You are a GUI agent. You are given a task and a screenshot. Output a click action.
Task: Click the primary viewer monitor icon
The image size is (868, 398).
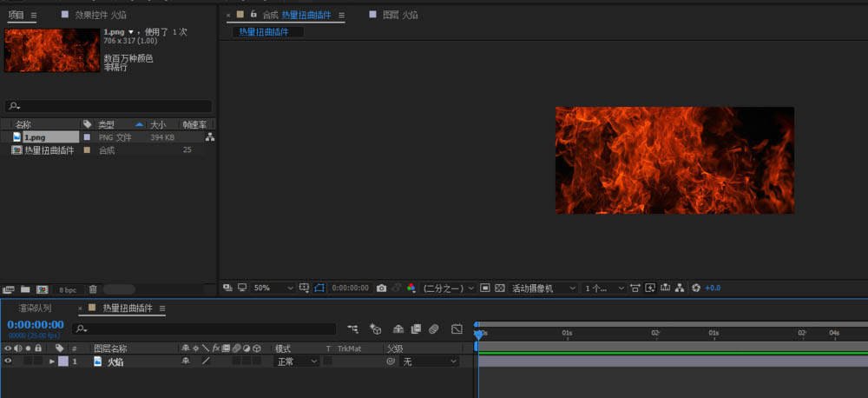coord(242,288)
